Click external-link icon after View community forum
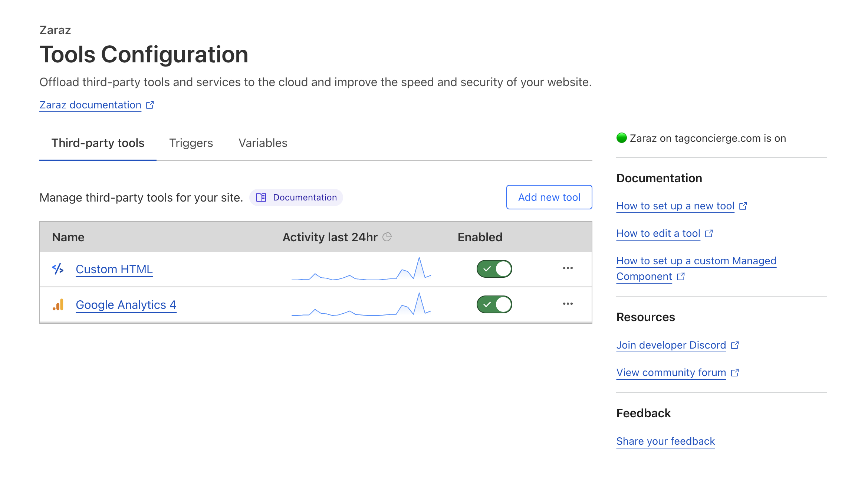This screenshot has height=493, width=868. click(x=735, y=373)
